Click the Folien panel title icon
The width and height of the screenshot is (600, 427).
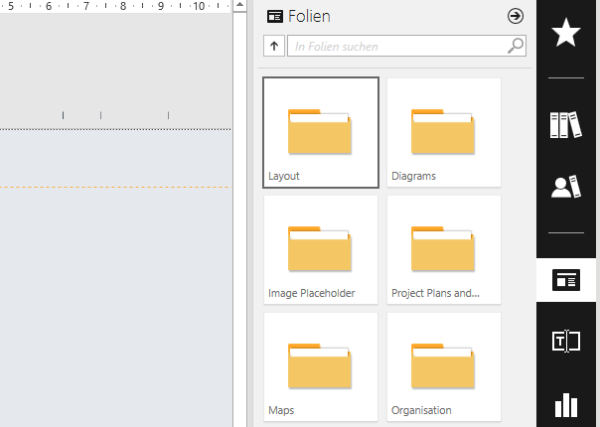point(275,17)
